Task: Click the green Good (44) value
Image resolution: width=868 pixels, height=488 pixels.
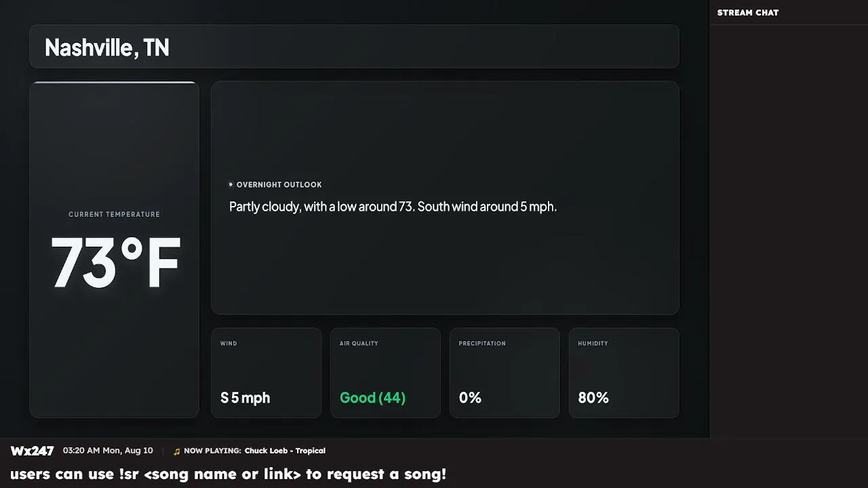Action: click(372, 398)
